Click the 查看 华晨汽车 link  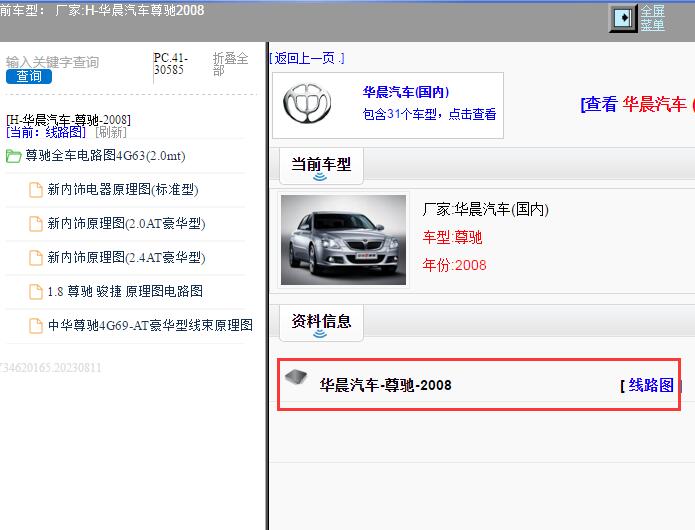[636, 105]
